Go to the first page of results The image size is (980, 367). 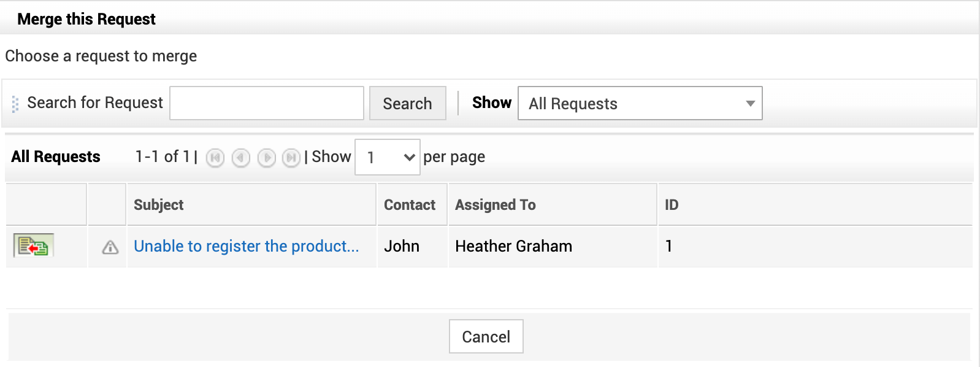point(215,158)
